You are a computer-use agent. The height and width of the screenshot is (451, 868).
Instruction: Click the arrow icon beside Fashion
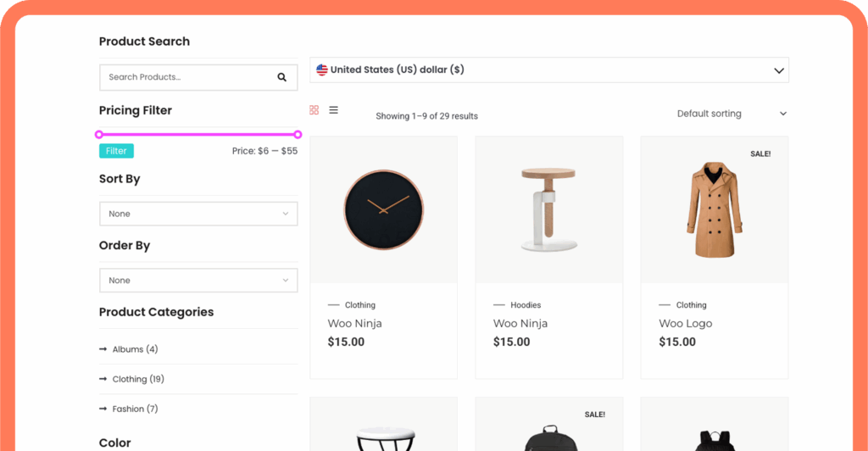click(103, 409)
